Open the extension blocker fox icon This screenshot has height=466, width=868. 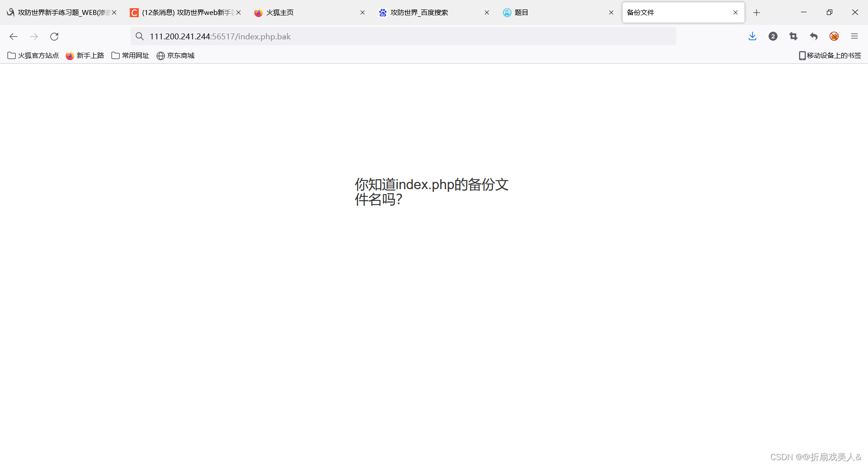pos(834,36)
